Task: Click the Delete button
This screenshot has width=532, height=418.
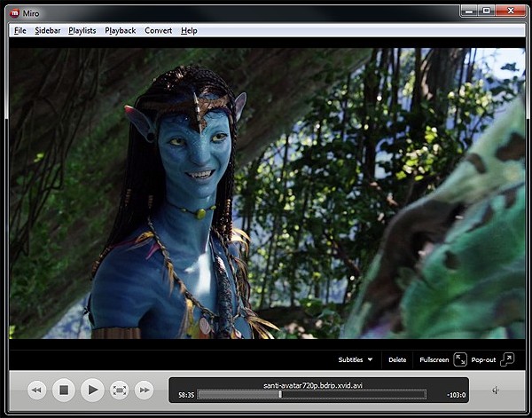Action: [397, 360]
